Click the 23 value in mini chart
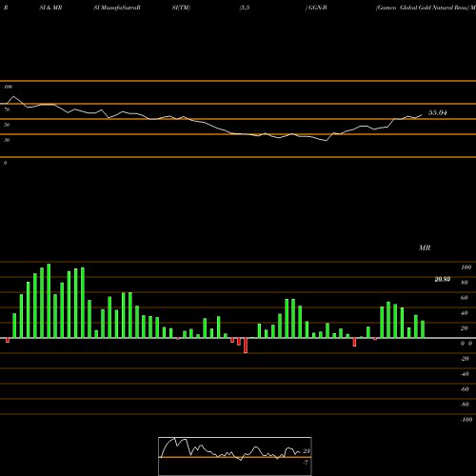This screenshot has height=476, width=476. (307, 451)
